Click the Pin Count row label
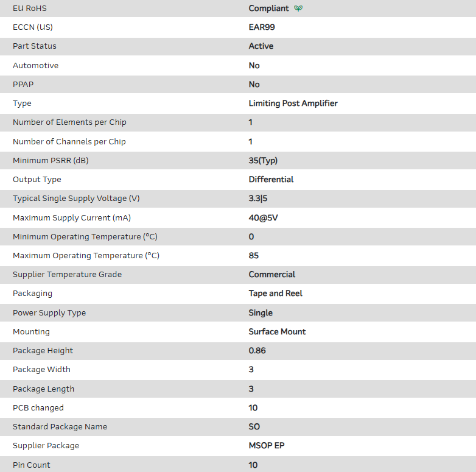The width and height of the screenshot is (476, 472). (32, 465)
